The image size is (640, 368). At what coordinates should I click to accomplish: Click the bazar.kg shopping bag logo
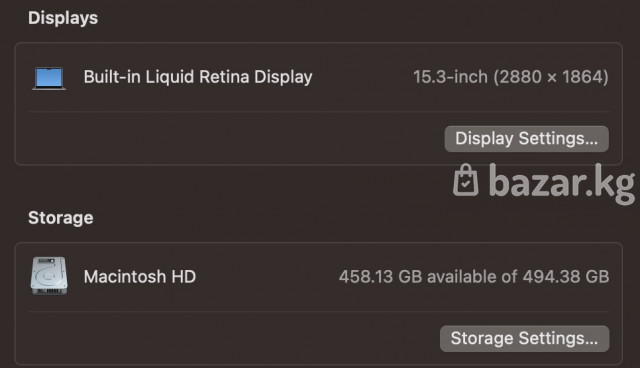click(x=465, y=180)
